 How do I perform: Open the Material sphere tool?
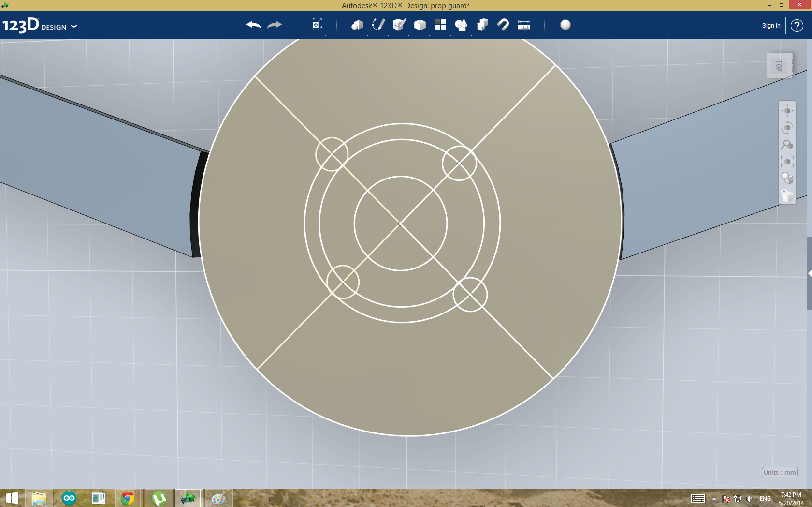tap(565, 25)
